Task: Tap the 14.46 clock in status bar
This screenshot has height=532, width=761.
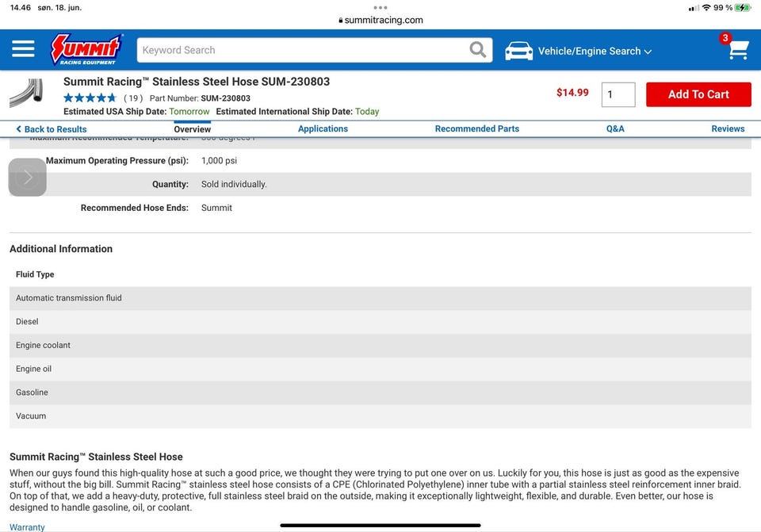Action: [21, 8]
